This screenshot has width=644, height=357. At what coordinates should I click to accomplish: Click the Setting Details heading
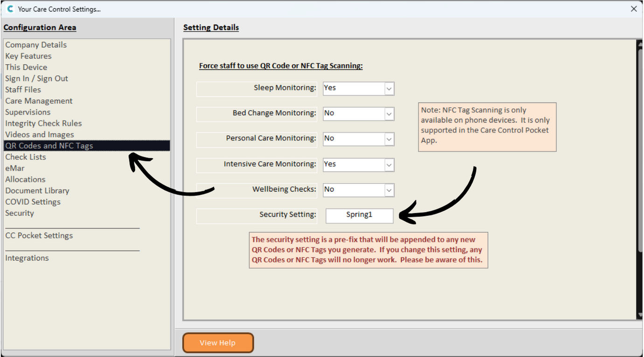pos(211,28)
